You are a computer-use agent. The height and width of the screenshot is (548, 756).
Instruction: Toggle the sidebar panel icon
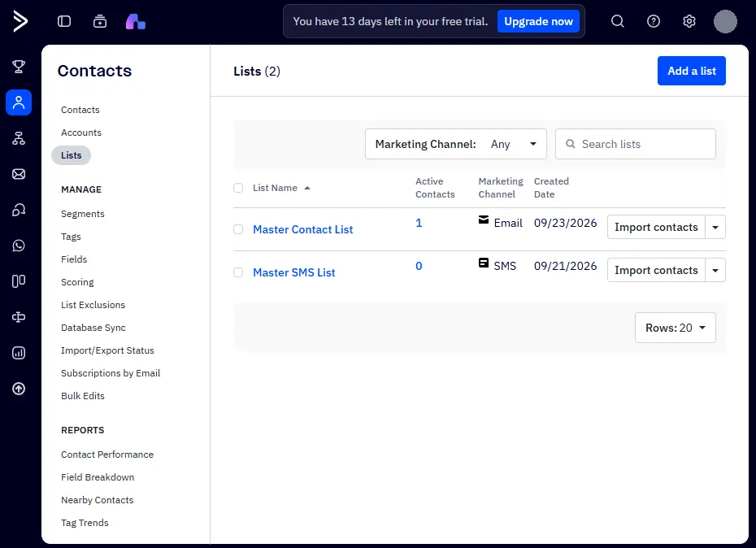(64, 21)
